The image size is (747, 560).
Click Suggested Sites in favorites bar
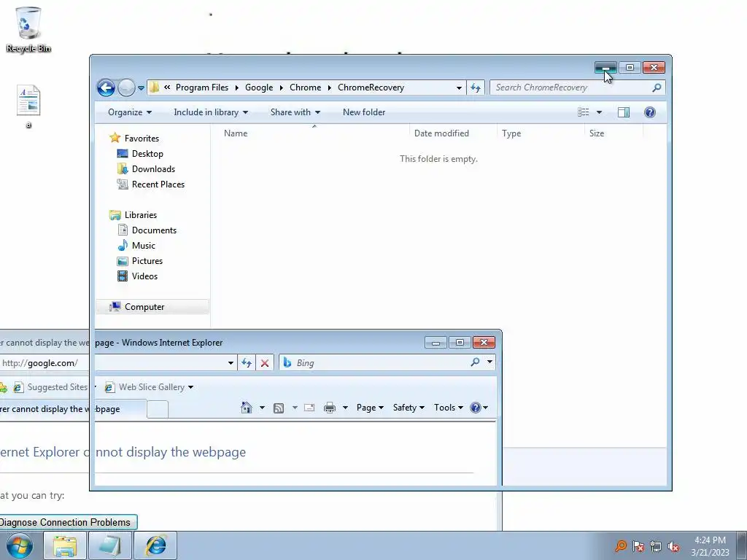[52, 387]
